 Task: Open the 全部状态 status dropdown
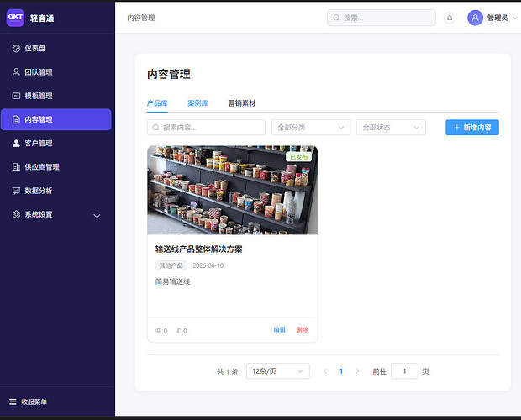tap(391, 128)
